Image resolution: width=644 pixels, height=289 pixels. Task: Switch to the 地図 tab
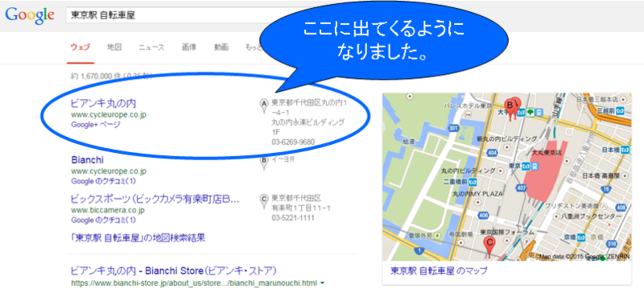[x=114, y=48]
